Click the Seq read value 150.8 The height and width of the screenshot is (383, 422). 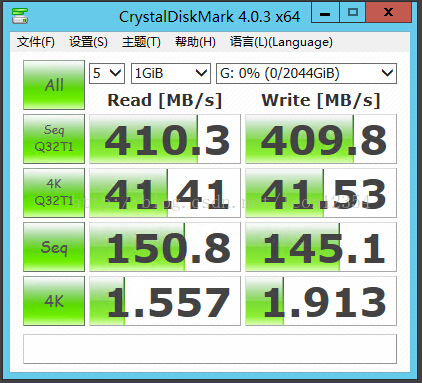pos(165,247)
